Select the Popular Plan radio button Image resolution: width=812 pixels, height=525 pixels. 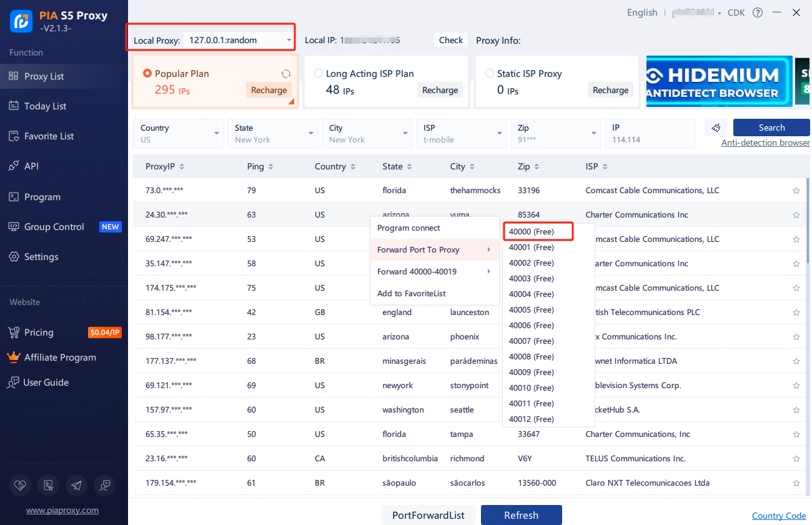(x=147, y=73)
